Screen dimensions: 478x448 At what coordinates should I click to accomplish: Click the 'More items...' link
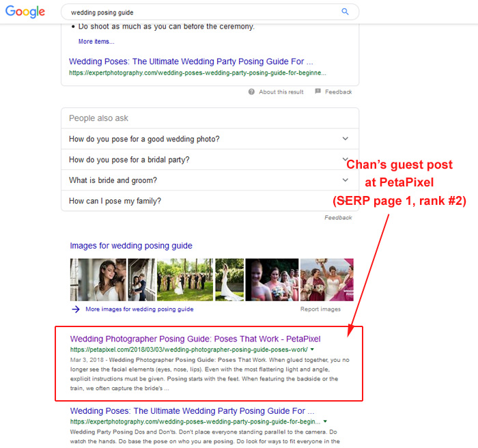pos(96,42)
